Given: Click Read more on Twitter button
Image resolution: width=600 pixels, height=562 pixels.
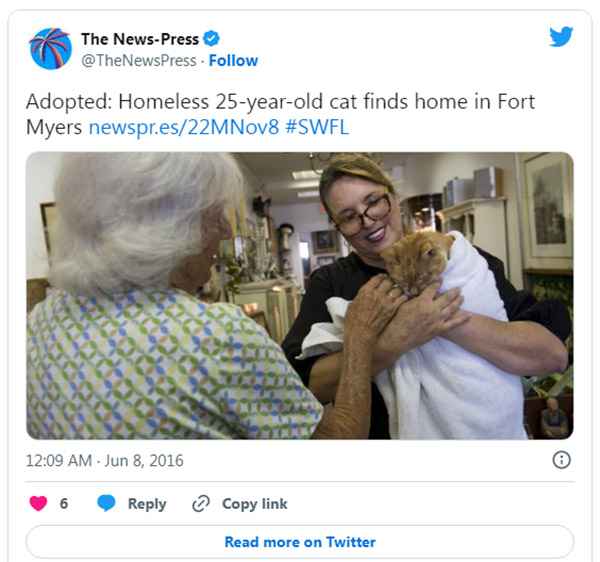Looking at the screenshot, I should [300, 542].
